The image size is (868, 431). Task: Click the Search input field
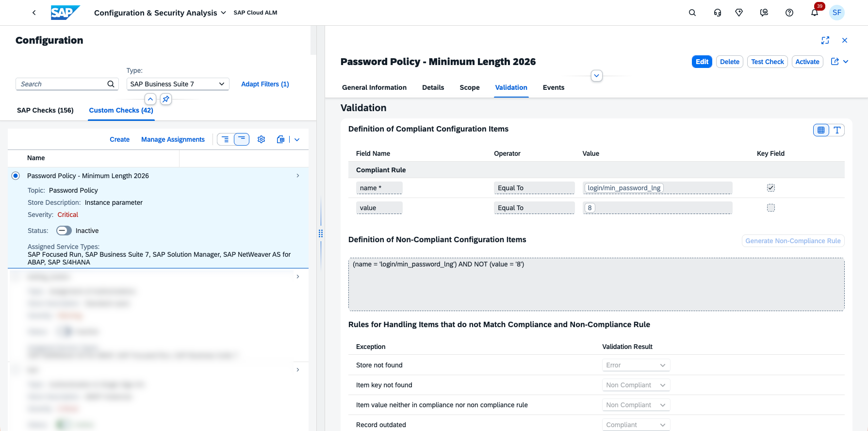[63, 84]
